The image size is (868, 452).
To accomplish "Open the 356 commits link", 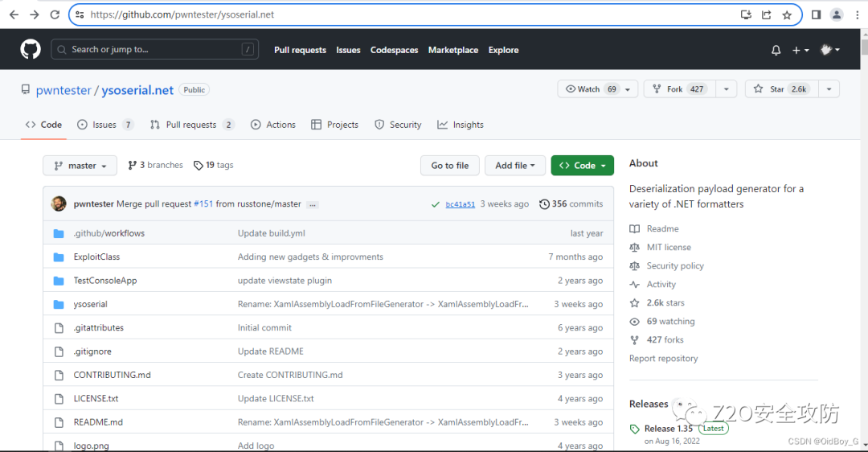I will [x=571, y=203].
